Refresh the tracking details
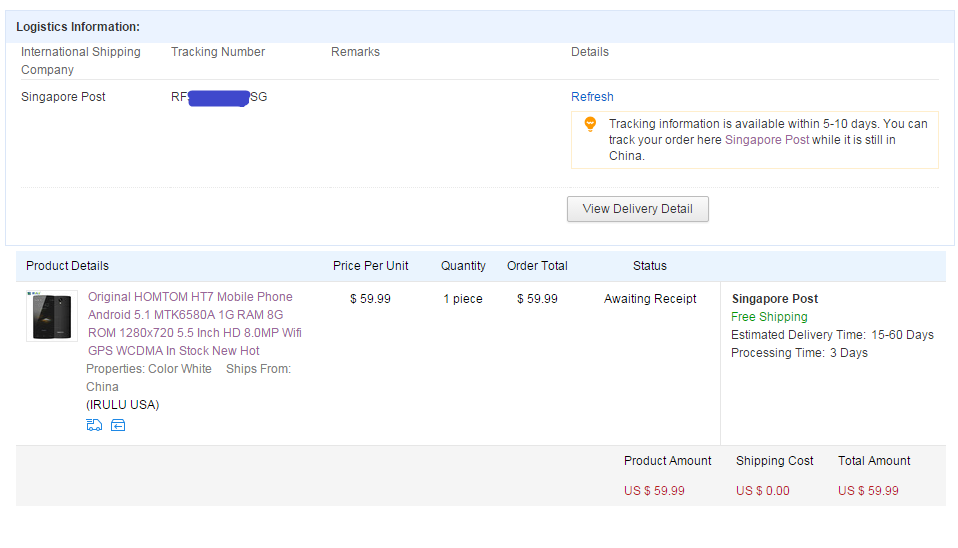The width and height of the screenshot is (958, 548). 592,97
